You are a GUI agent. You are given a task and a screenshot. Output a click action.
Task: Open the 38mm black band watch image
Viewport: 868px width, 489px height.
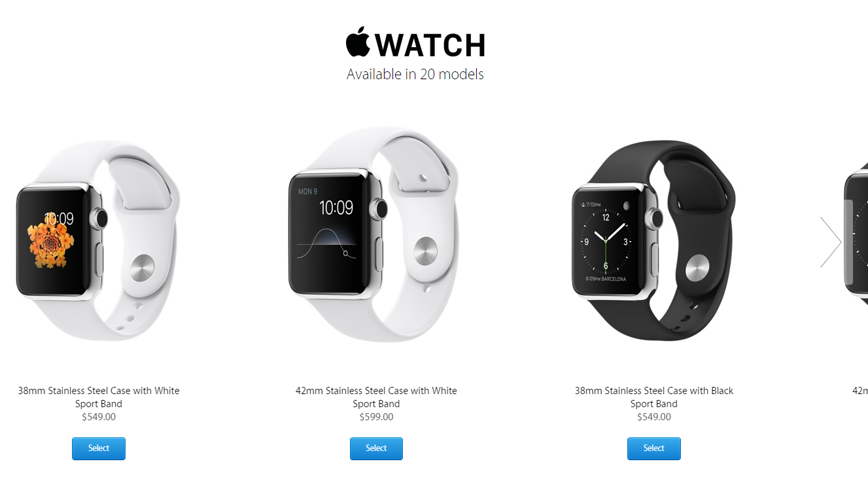pyautogui.click(x=653, y=240)
